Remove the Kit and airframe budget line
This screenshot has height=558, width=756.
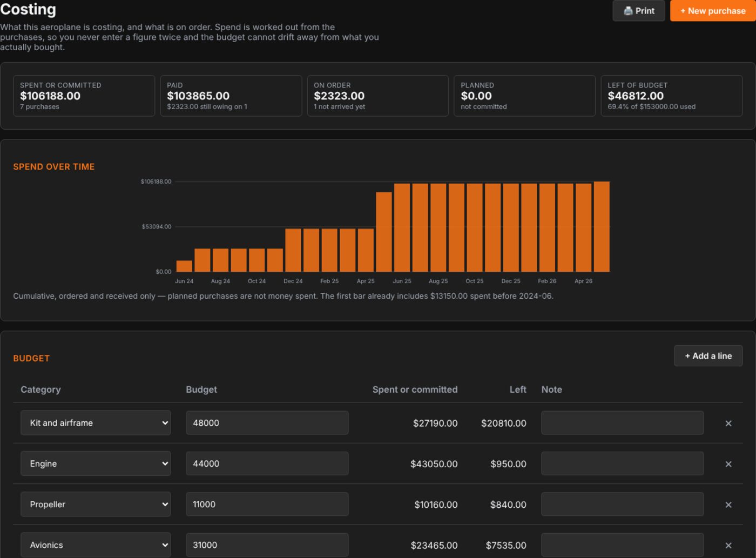[x=728, y=423]
